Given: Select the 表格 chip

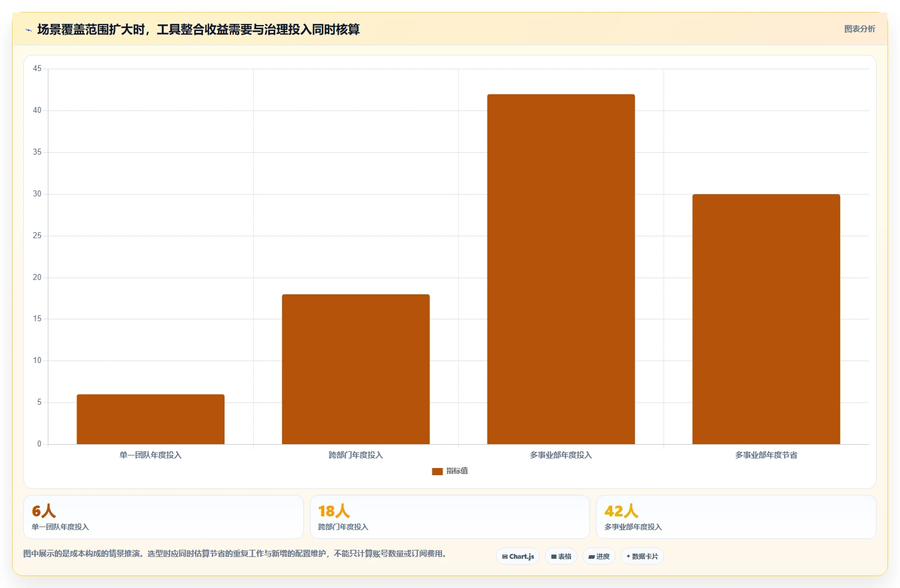Looking at the screenshot, I should pos(561,556).
